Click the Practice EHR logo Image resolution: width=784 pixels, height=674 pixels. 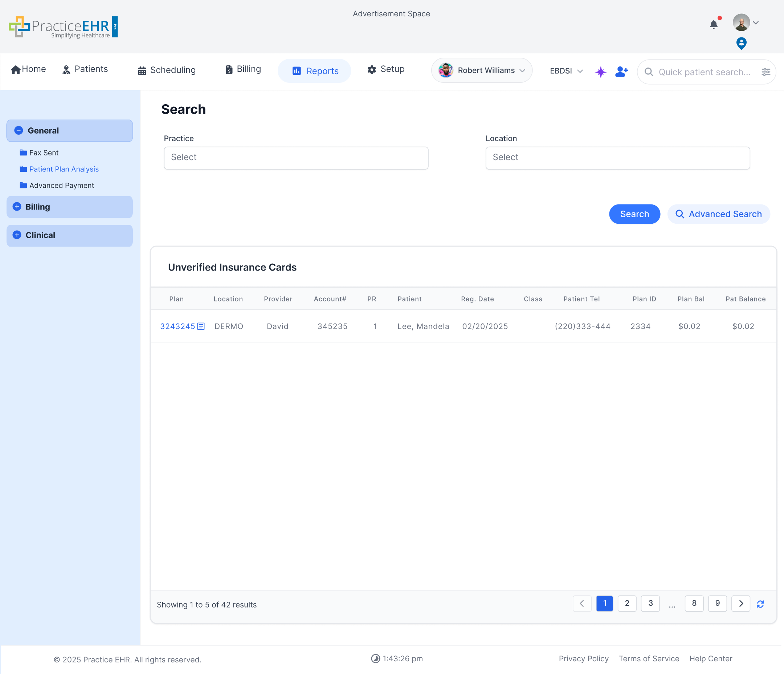tap(63, 27)
